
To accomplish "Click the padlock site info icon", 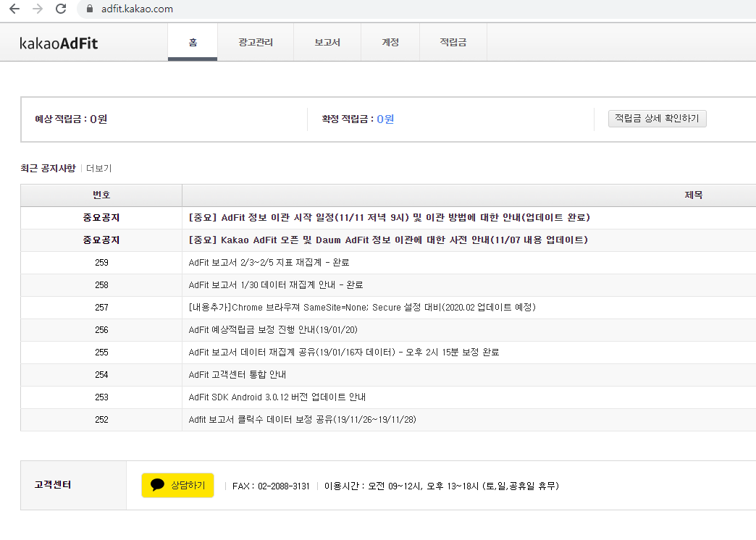I will pos(89,9).
